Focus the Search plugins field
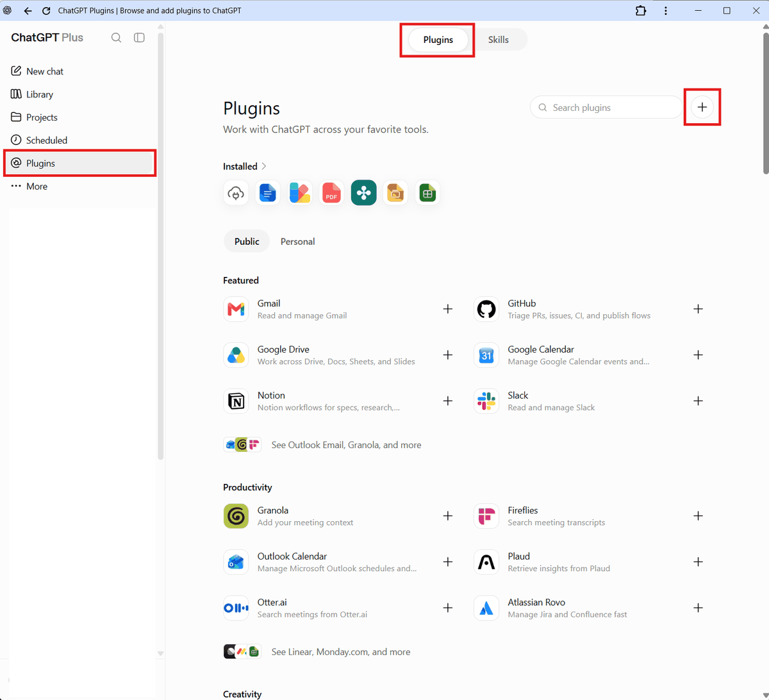The height and width of the screenshot is (700, 769). click(606, 108)
